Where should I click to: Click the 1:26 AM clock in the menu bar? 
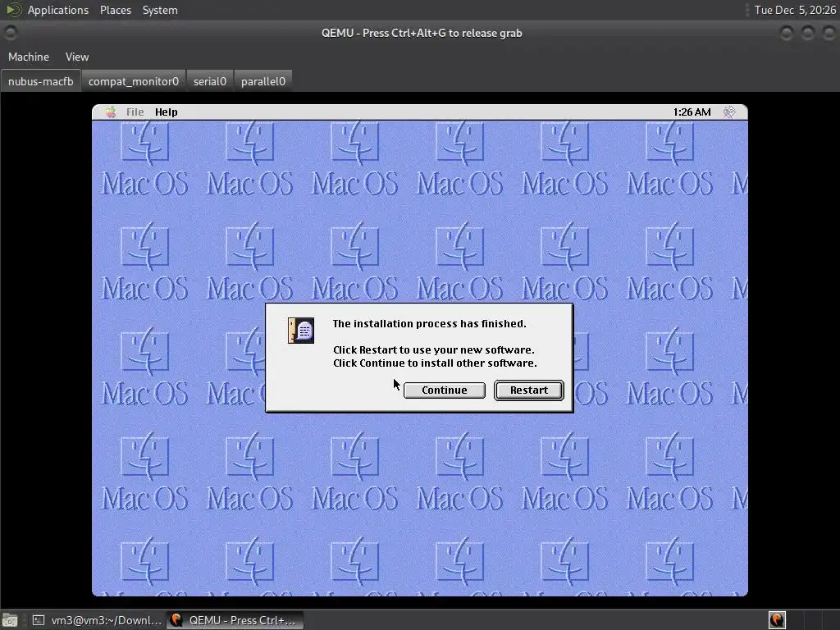pyautogui.click(x=692, y=112)
